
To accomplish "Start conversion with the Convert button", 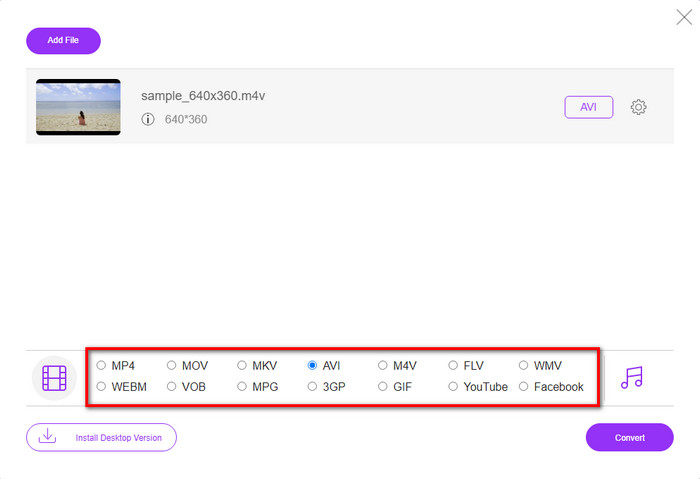I will 629,437.
